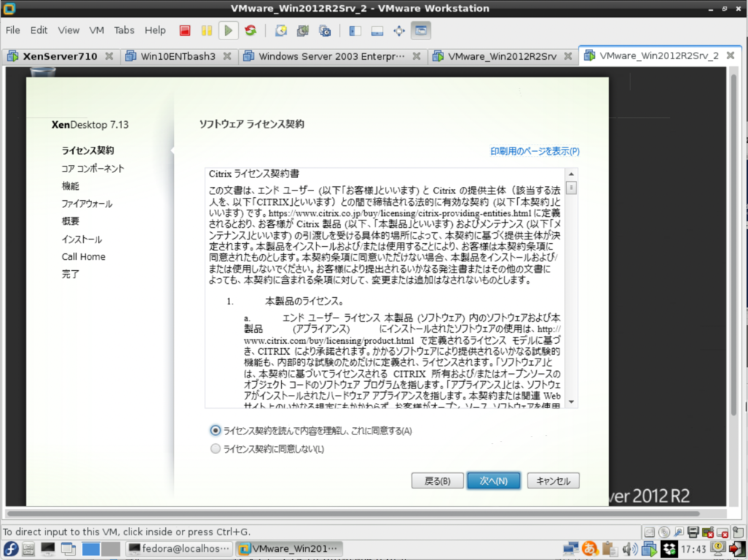
Task: Click the logout exit door panel icon
Action: pyautogui.click(x=737, y=549)
